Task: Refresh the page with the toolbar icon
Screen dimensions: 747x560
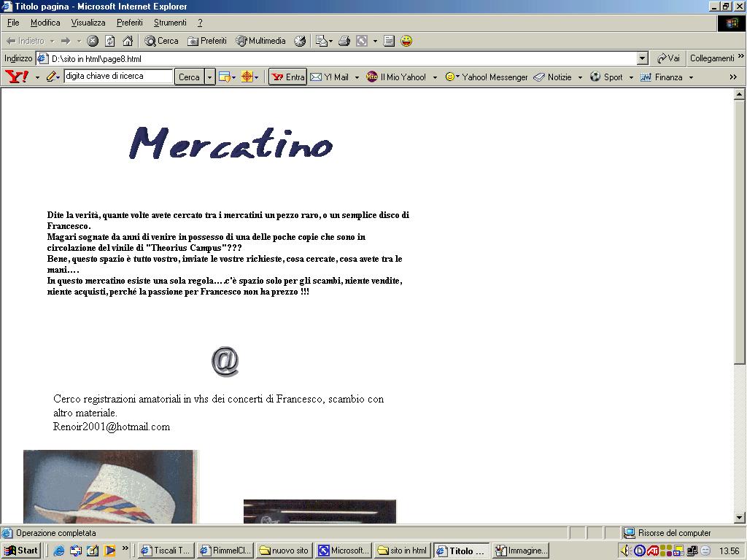Action: pos(110,41)
